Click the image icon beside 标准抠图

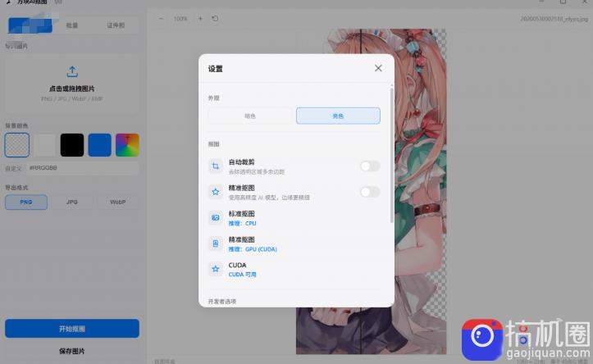tap(216, 218)
